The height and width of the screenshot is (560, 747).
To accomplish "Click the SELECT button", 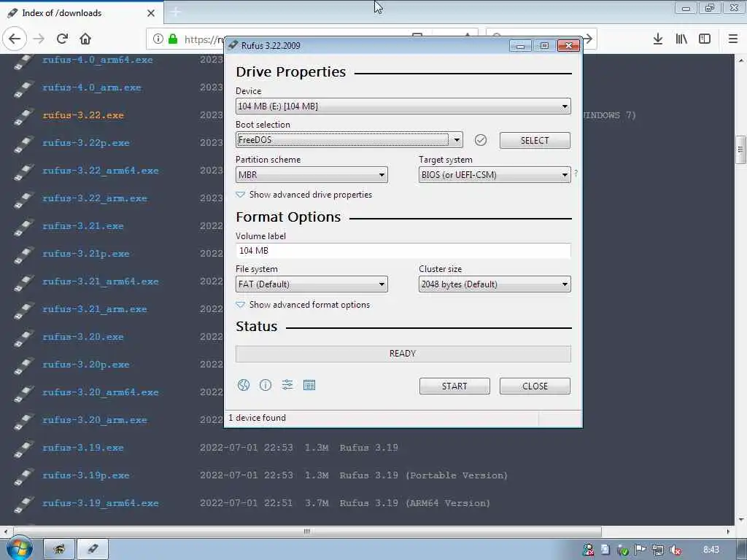I will click(x=535, y=141).
